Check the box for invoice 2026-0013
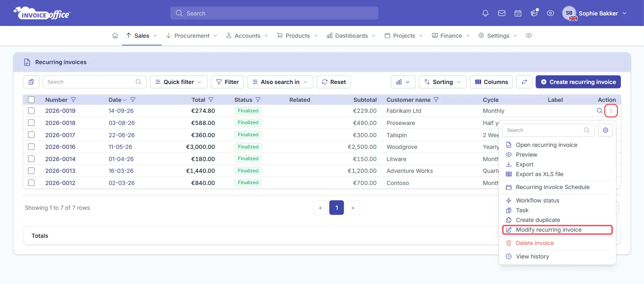This screenshot has width=644, height=284. coord(31,171)
